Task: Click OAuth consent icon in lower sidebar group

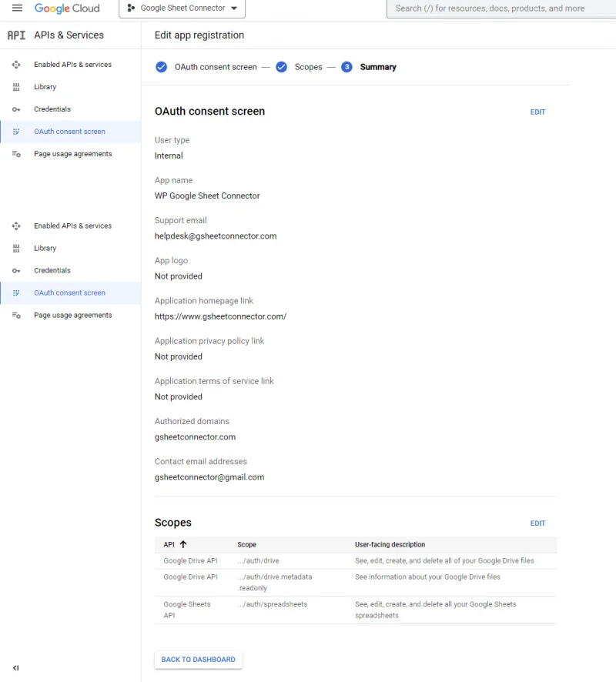Action: [16, 293]
